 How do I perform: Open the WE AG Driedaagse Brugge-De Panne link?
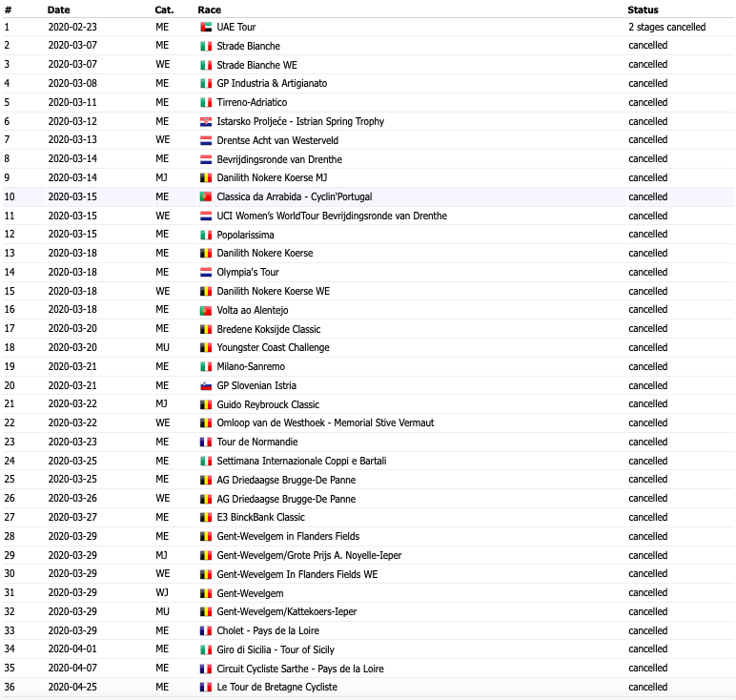tap(286, 499)
